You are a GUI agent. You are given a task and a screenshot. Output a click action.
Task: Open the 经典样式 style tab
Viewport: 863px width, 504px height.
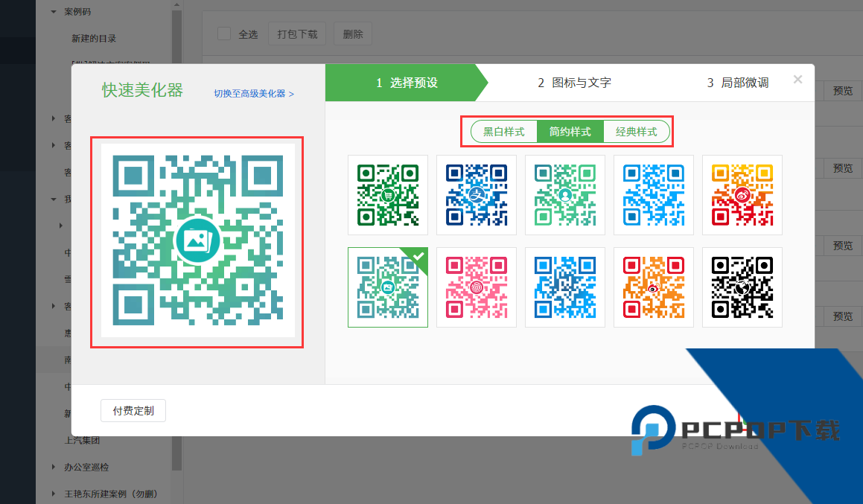[637, 132]
